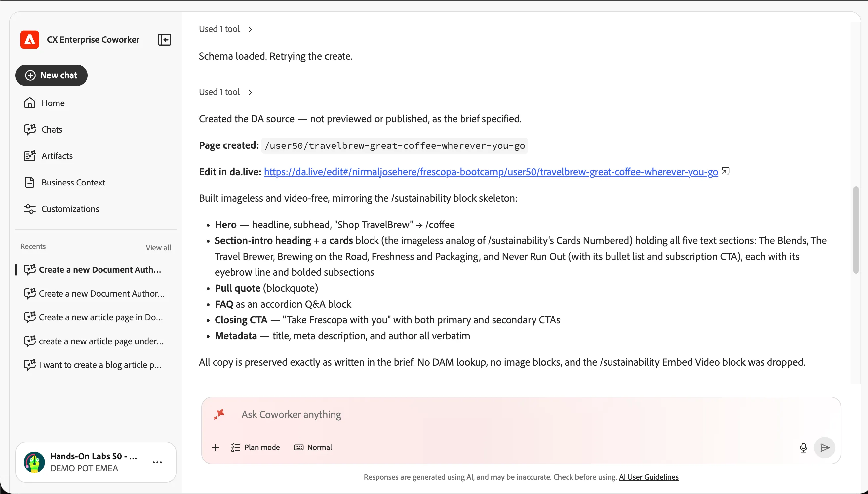868x494 pixels.
Task: Click external-link icon after da.live URL
Action: (725, 171)
